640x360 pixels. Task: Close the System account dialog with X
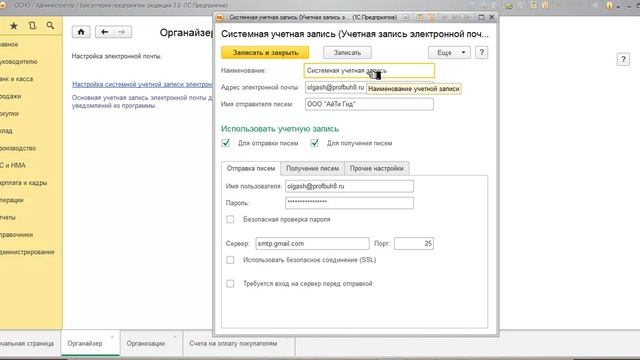click(x=492, y=17)
